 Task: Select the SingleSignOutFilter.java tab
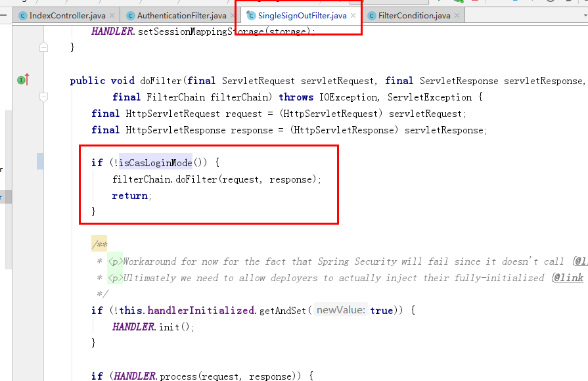[x=302, y=15]
